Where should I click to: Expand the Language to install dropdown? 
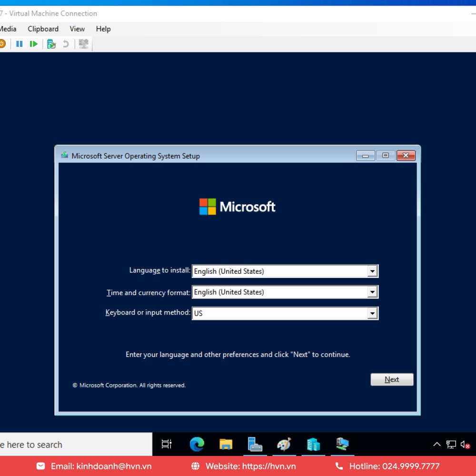372,271
